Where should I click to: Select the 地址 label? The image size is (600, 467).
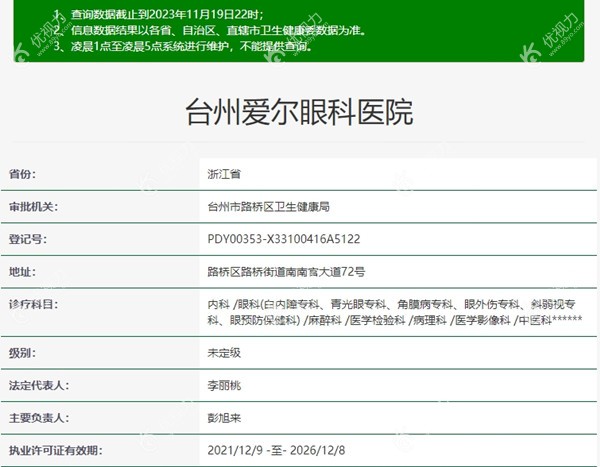pyautogui.click(x=22, y=272)
